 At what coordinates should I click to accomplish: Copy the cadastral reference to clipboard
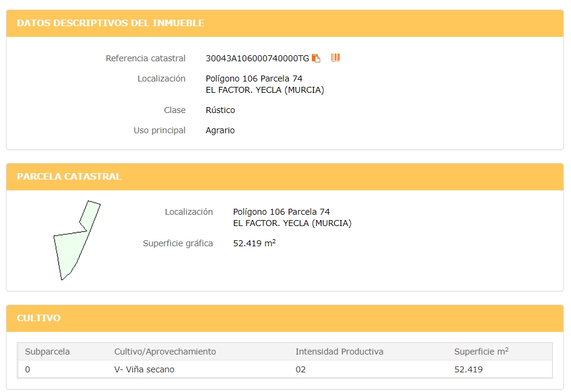(316, 58)
